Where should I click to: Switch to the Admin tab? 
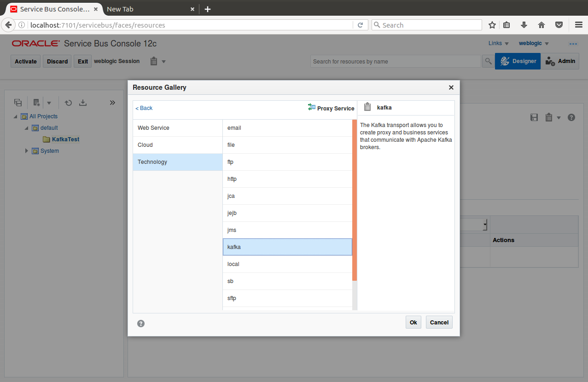(560, 61)
